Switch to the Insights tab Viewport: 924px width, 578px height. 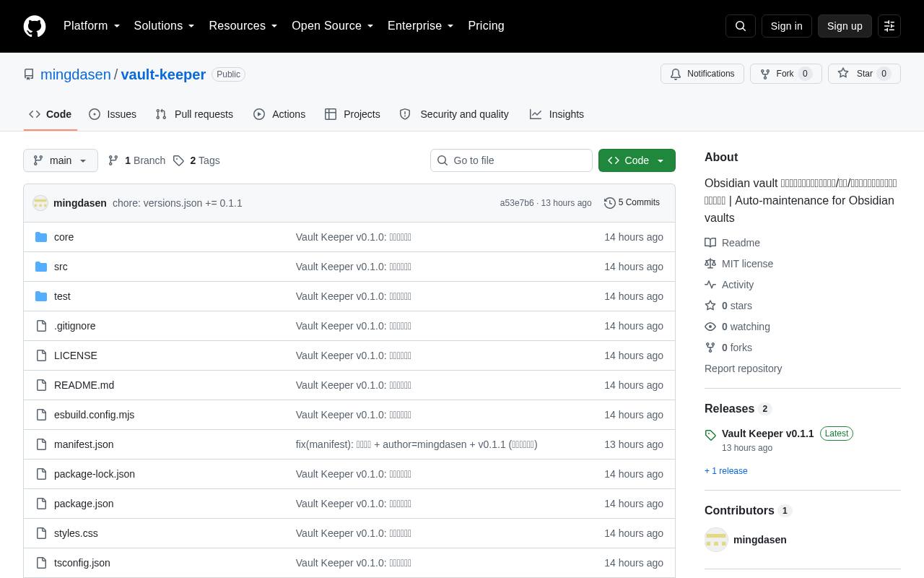(557, 114)
